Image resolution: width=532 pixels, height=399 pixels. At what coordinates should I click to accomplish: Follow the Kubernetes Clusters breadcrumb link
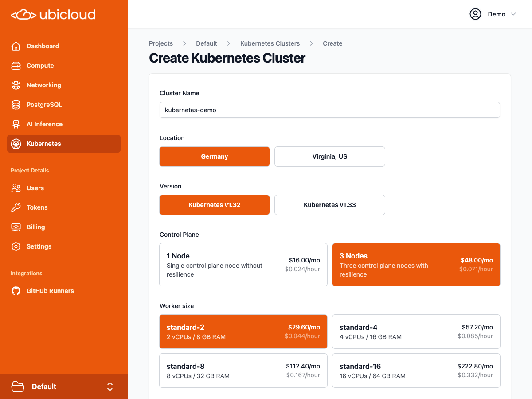pyautogui.click(x=270, y=43)
